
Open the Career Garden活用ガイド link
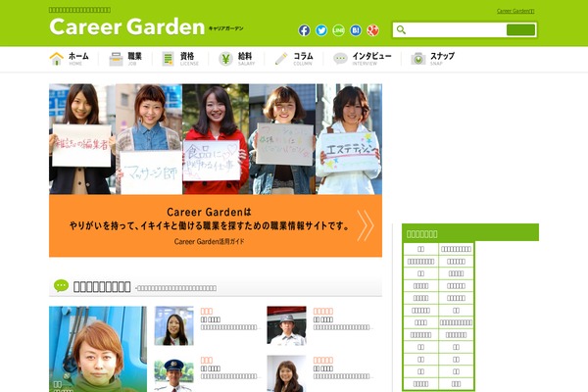point(209,241)
